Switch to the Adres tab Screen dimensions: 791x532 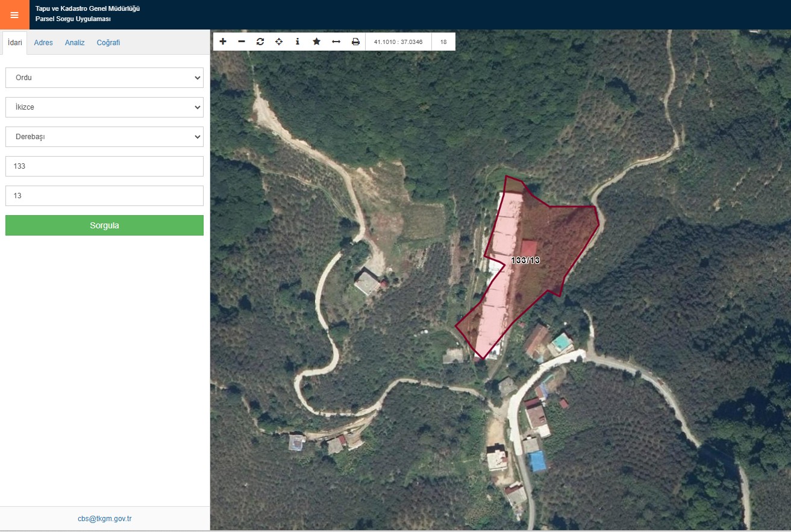(x=43, y=43)
